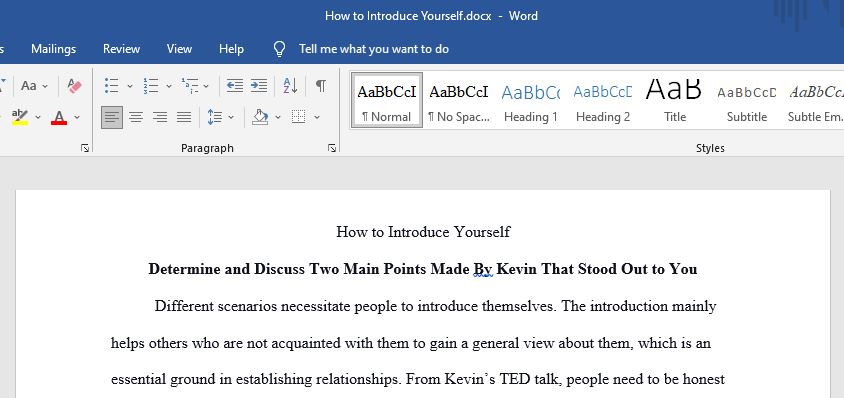Screen dimensions: 844x398
Task: Open the Review tab
Action: click(x=122, y=49)
